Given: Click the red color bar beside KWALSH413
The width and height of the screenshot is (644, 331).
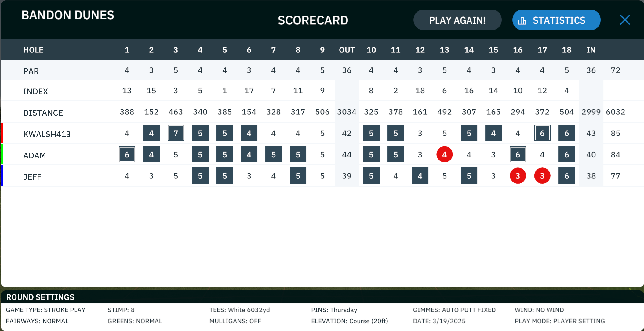Looking at the screenshot, I should point(2,133).
